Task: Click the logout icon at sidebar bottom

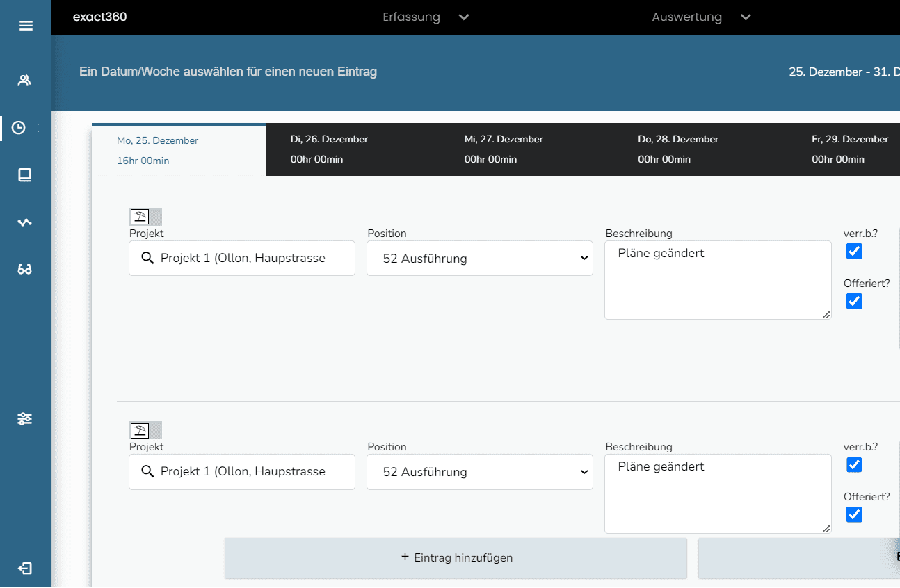Action: [x=25, y=569]
